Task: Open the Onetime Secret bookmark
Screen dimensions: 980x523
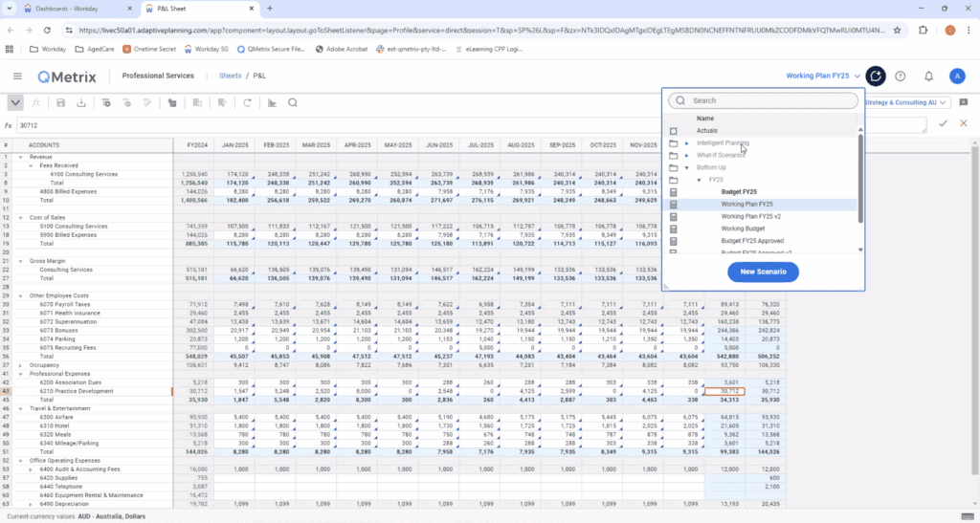Action: coord(149,49)
